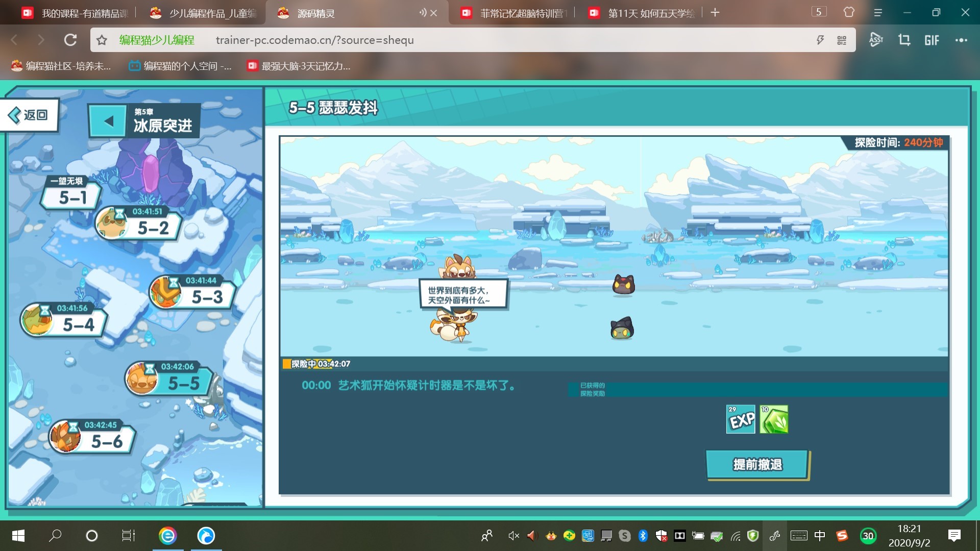Viewport: 980px width, 551px height.
Task: Open the notification action center
Action: (x=954, y=536)
